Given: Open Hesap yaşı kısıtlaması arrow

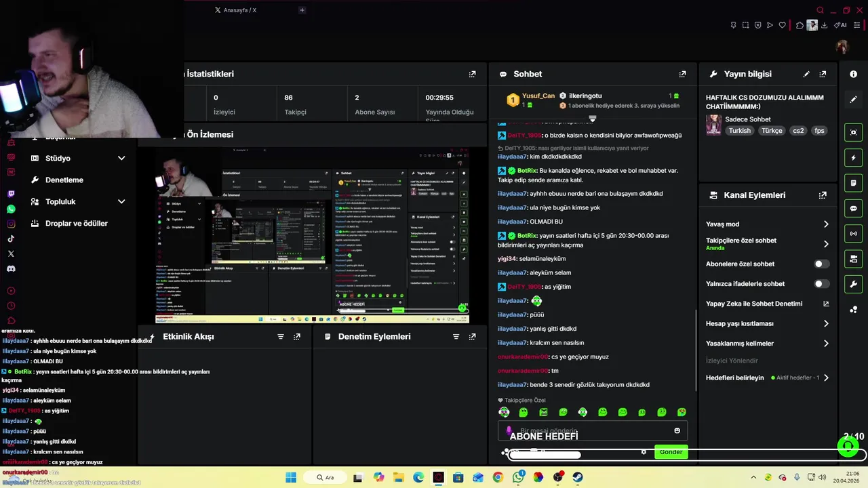Looking at the screenshot, I should pyautogui.click(x=826, y=324).
